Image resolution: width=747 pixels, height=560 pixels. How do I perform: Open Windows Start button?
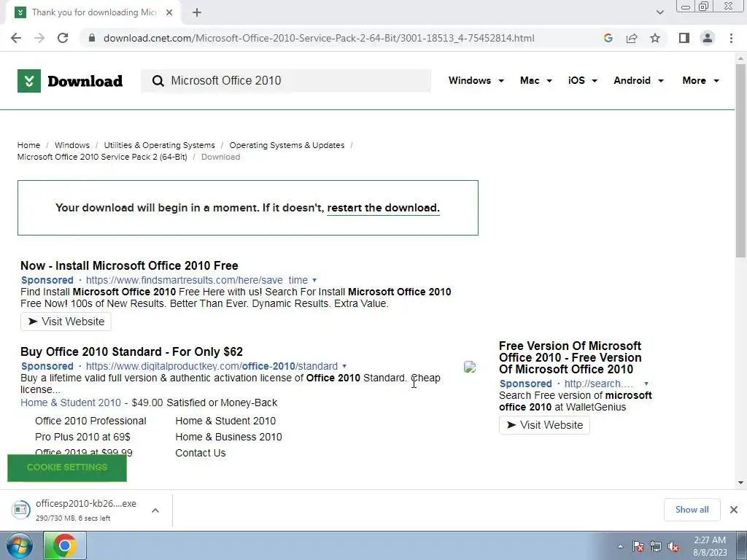20,545
